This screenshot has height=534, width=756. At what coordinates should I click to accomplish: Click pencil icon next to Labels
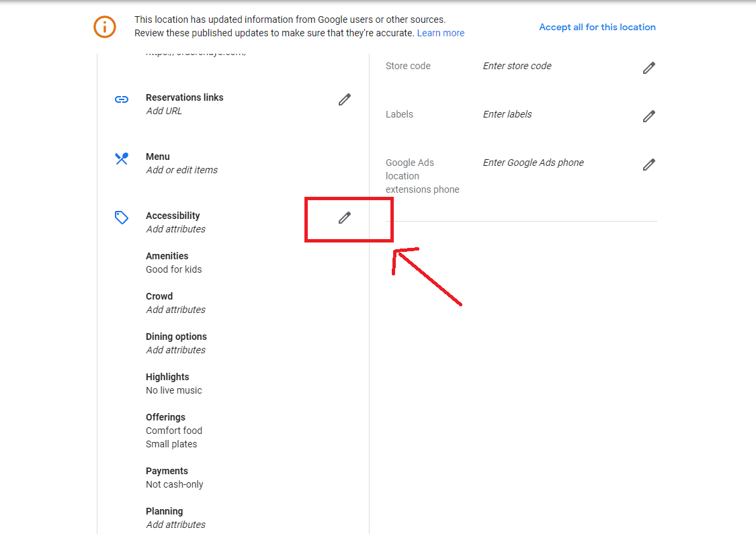[648, 116]
